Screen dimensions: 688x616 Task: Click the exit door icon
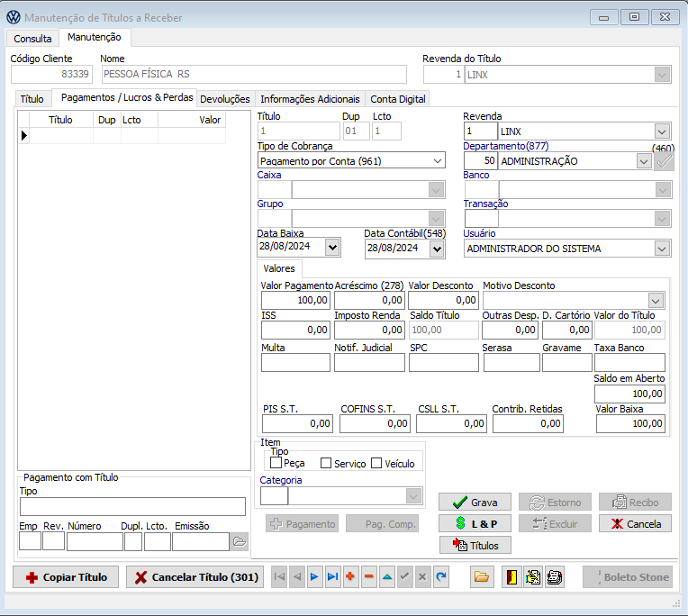510,577
